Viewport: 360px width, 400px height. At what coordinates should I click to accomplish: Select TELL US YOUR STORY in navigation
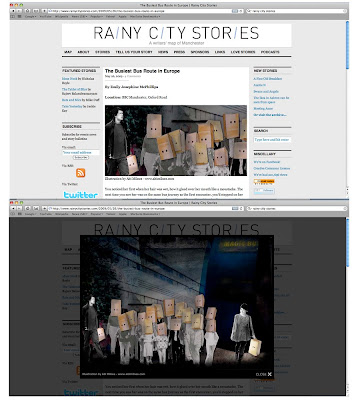click(134, 52)
